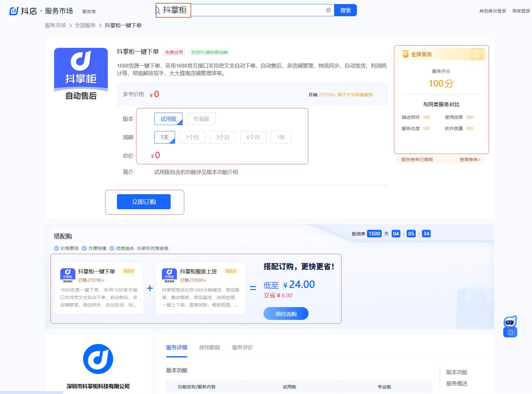Image resolution: width=532 pixels, height=394 pixels.
Task: Click the 价格更低 checkmark icon
Action: tap(57, 248)
